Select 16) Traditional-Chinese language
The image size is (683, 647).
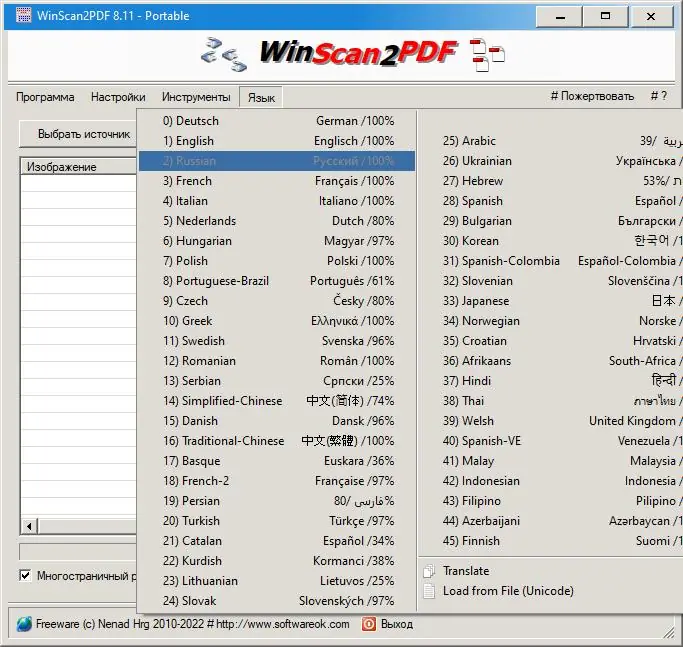tap(277, 441)
